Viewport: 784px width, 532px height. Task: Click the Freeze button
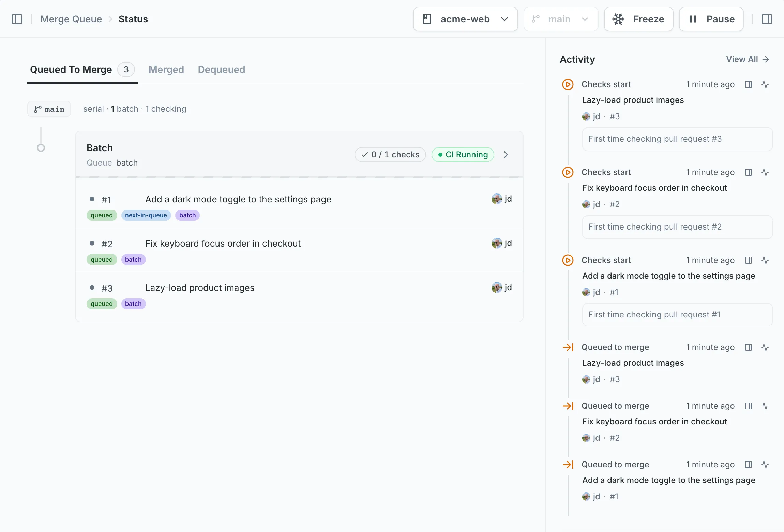(638, 19)
